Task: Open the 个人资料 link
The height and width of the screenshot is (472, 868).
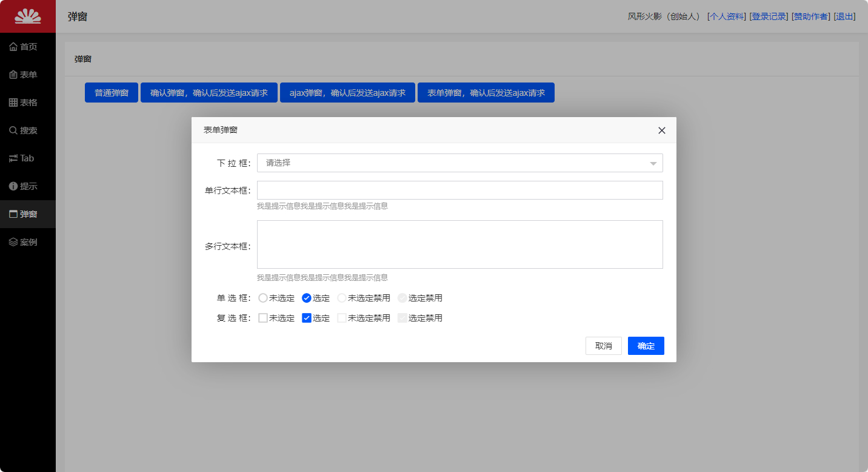Action: [x=727, y=16]
